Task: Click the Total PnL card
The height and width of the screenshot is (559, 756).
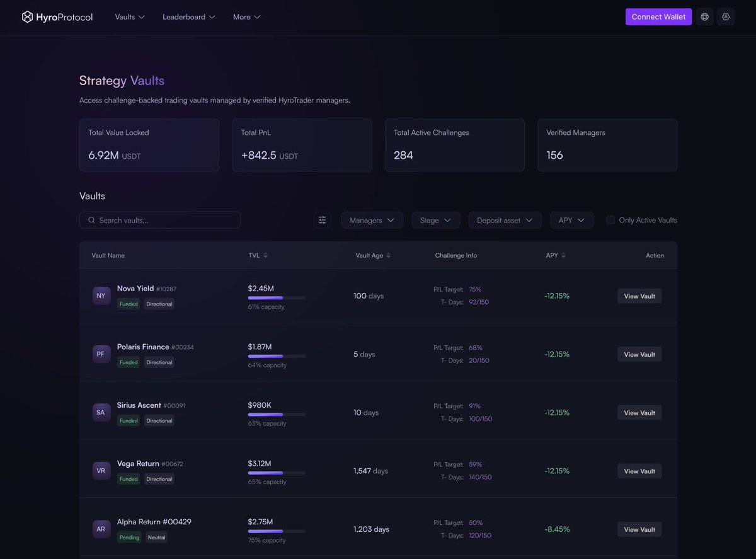Action: pyautogui.click(x=302, y=145)
